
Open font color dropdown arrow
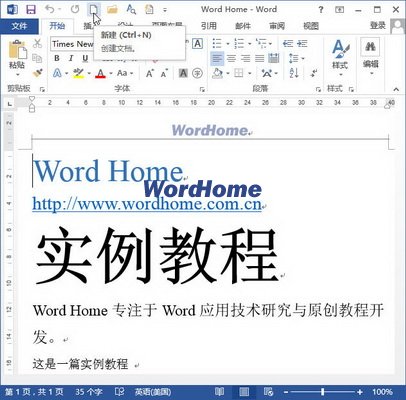click(111, 73)
